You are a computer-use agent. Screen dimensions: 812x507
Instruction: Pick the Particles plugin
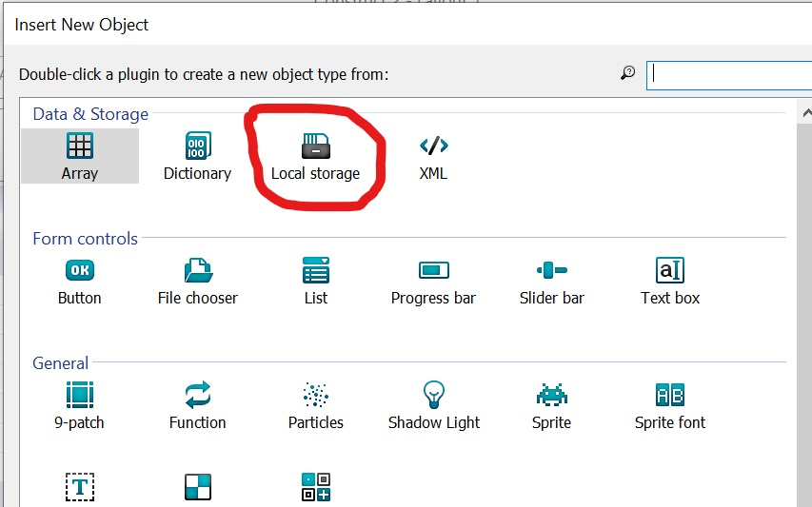pos(315,405)
